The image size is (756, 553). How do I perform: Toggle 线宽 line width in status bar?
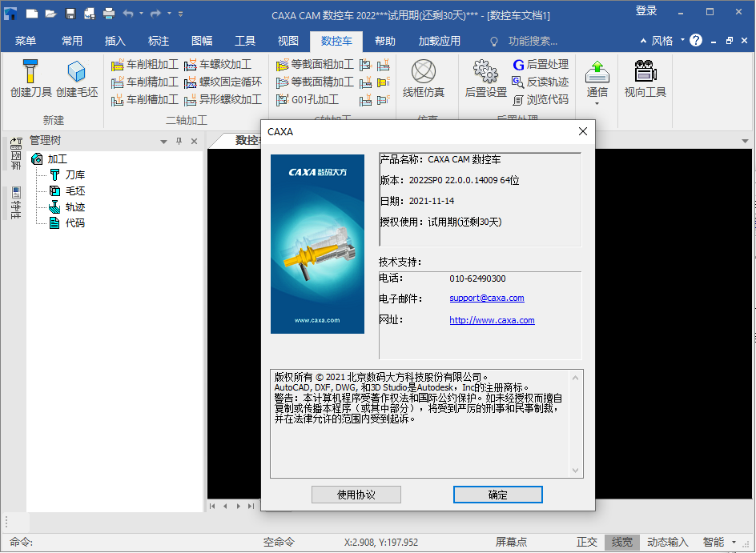tap(622, 543)
